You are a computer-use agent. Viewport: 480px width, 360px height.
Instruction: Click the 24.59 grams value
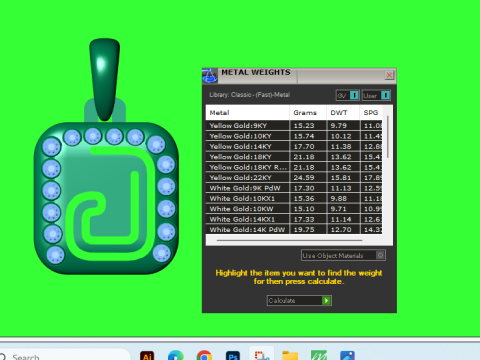coord(304,178)
